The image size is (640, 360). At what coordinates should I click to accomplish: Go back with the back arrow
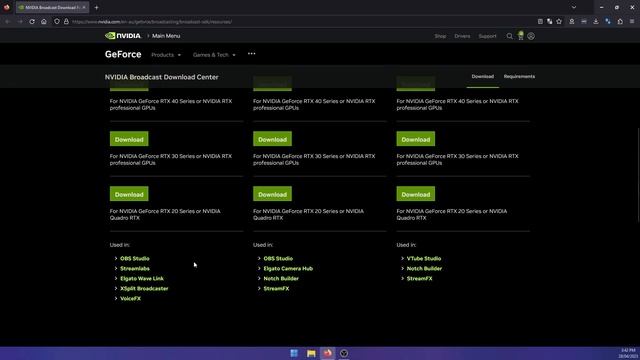coord(7,22)
